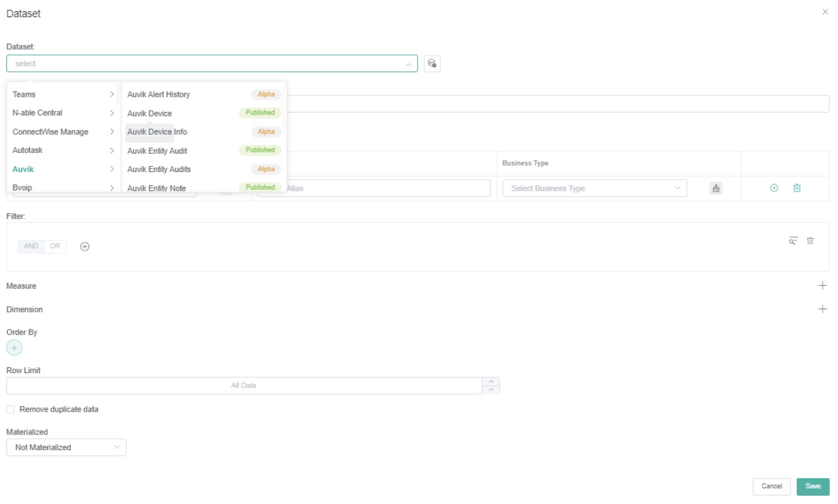Expand Autotask category

pyautogui.click(x=63, y=151)
